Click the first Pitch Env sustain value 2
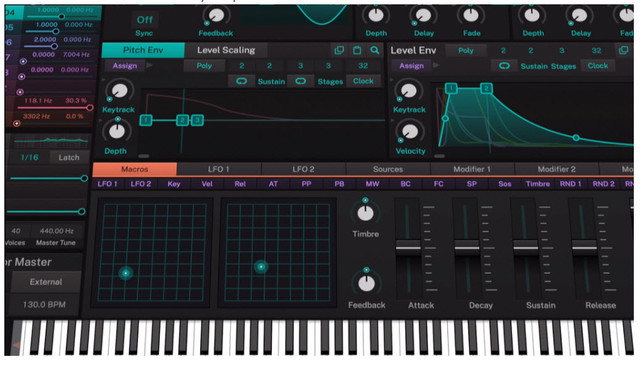 click(x=242, y=66)
